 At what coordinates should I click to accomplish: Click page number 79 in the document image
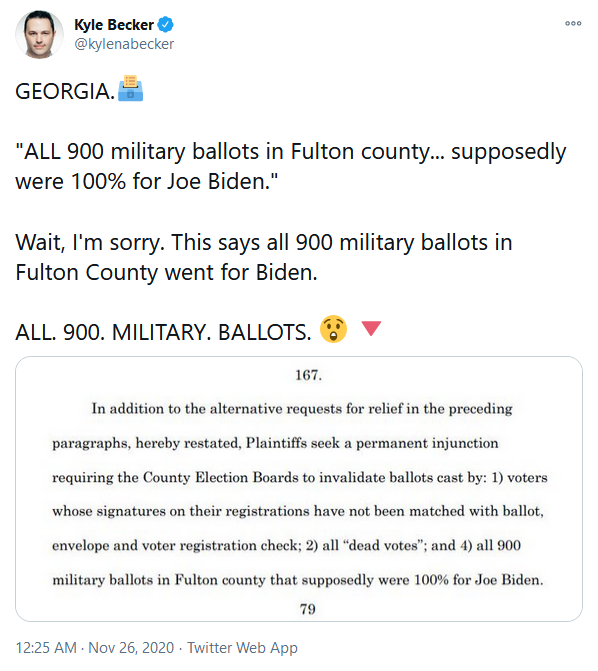tap(307, 609)
